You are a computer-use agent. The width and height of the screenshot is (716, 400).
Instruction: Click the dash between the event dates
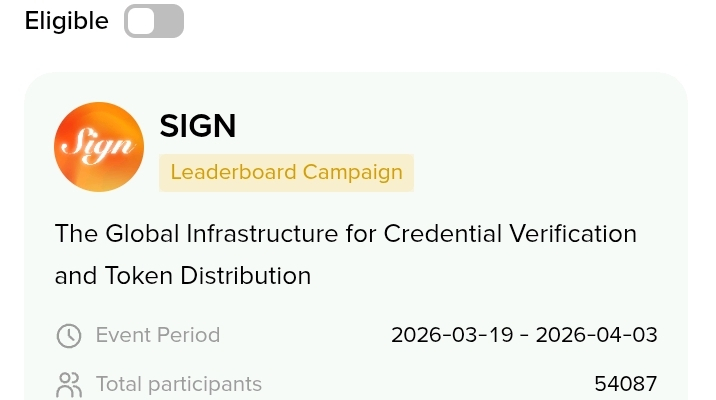[525, 335]
